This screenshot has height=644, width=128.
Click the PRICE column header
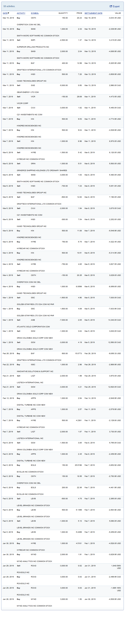[79, 13]
